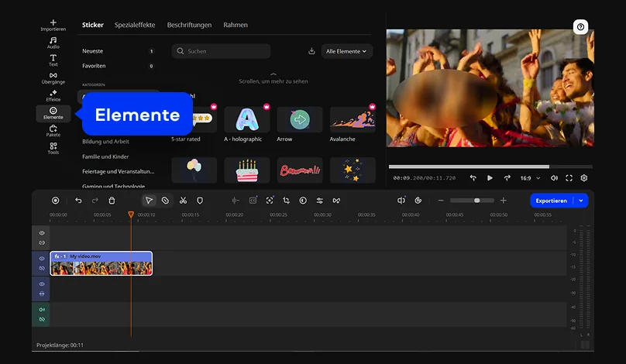Toggle link on the top overlay track

coord(42,242)
